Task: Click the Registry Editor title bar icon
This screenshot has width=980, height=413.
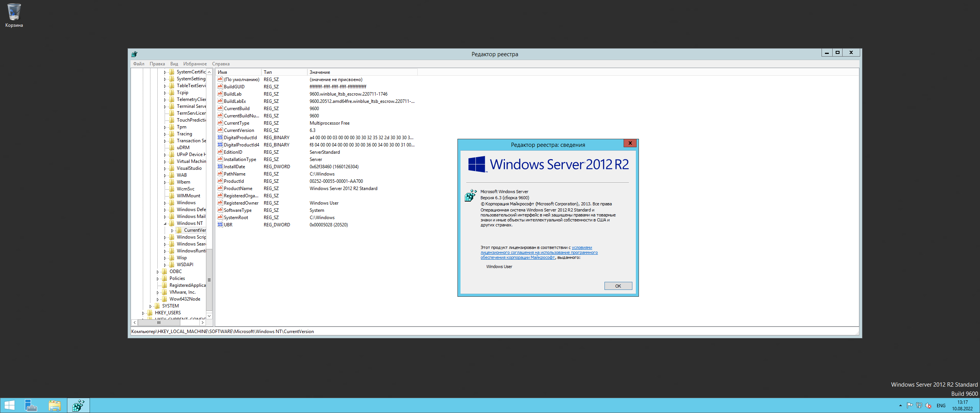Action: pos(134,54)
